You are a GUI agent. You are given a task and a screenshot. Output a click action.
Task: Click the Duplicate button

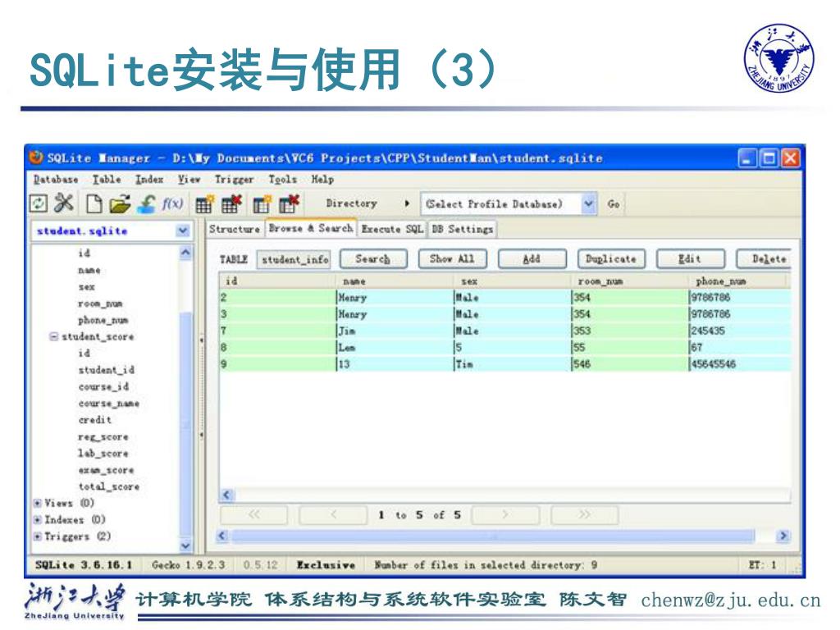[x=610, y=259]
